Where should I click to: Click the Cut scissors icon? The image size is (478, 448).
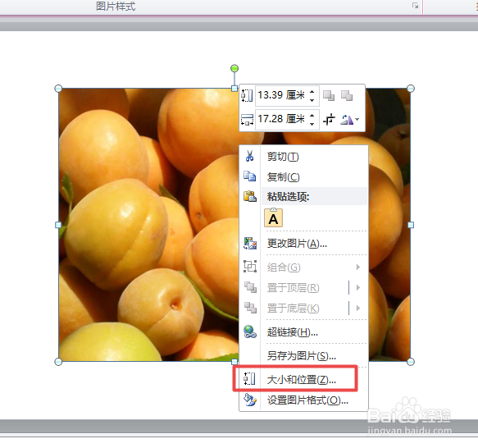pyautogui.click(x=250, y=156)
